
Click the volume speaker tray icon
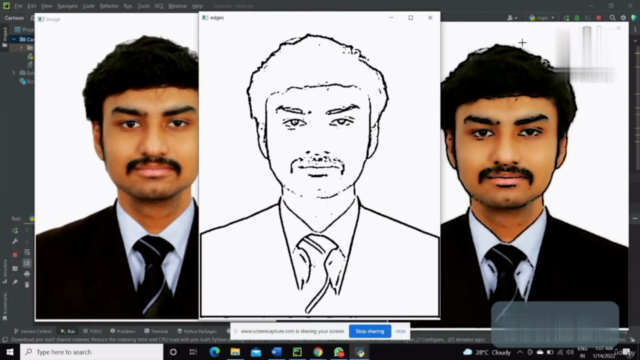(x=570, y=352)
